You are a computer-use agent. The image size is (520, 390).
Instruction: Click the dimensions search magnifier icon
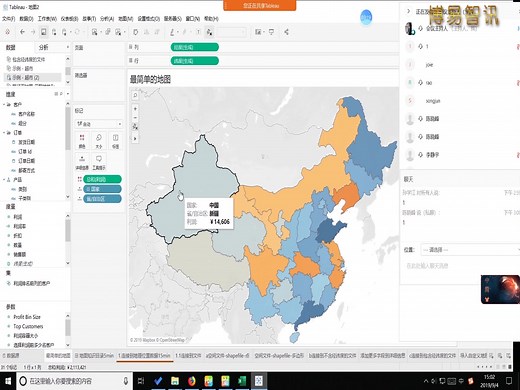click(x=61, y=94)
